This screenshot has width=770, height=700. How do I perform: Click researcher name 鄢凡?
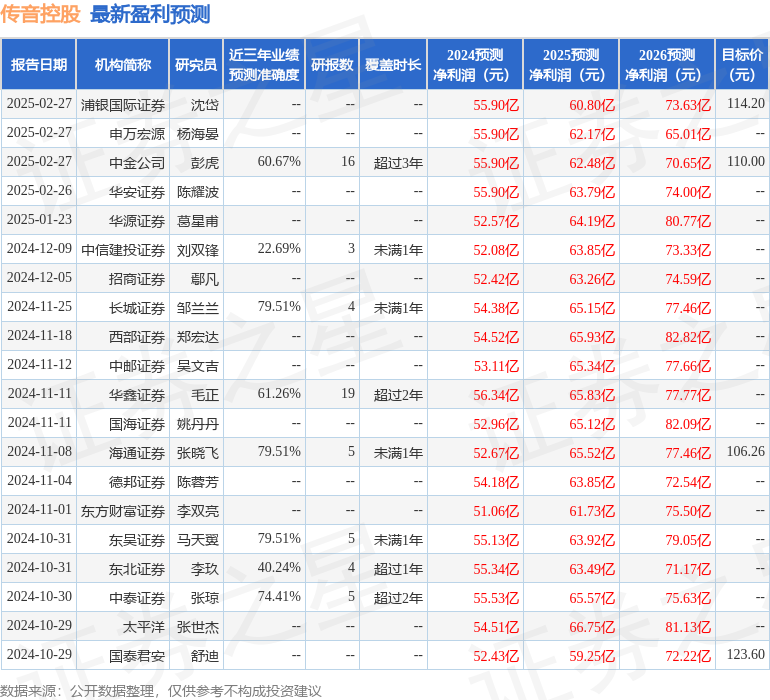click(205, 279)
